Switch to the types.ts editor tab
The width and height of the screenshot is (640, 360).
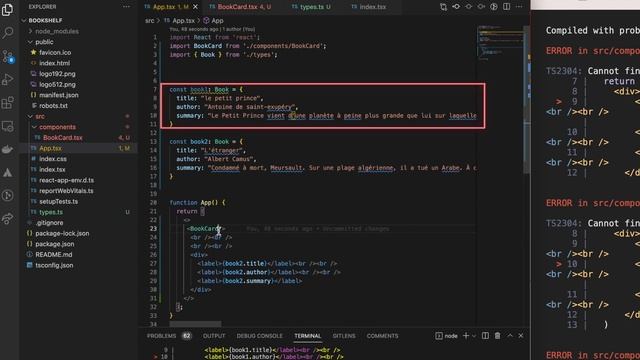pyautogui.click(x=312, y=7)
